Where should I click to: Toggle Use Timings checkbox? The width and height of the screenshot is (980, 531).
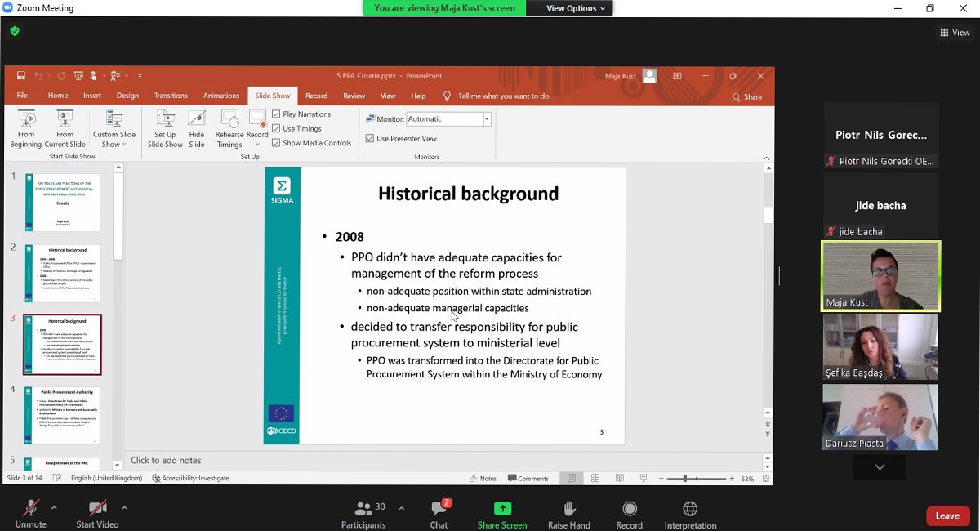click(276, 128)
